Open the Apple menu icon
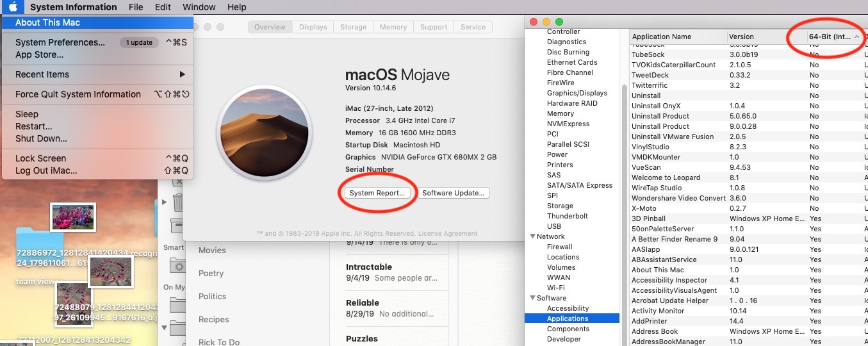The width and height of the screenshot is (868, 346). click(x=13, y=7)
